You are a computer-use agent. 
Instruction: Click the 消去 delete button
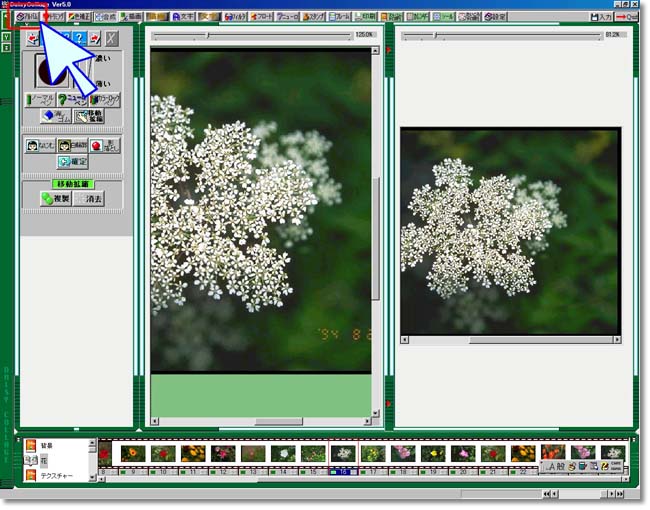pos(88,199)
